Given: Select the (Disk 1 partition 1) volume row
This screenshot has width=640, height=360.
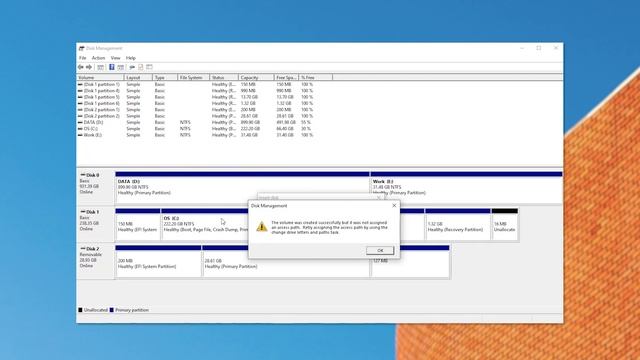Looking at the screenshot, I should (x=196, y=84).
